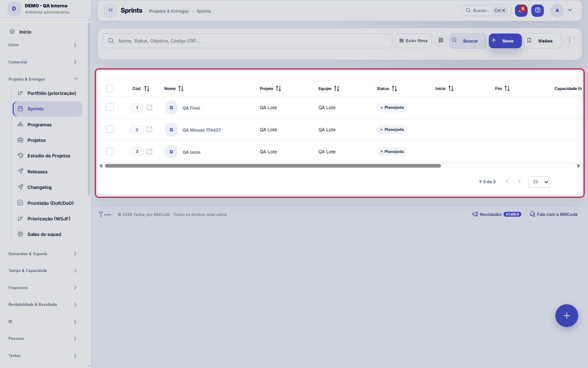
Task: Check the QA teste row checkbox
Action: coord(110,151)
